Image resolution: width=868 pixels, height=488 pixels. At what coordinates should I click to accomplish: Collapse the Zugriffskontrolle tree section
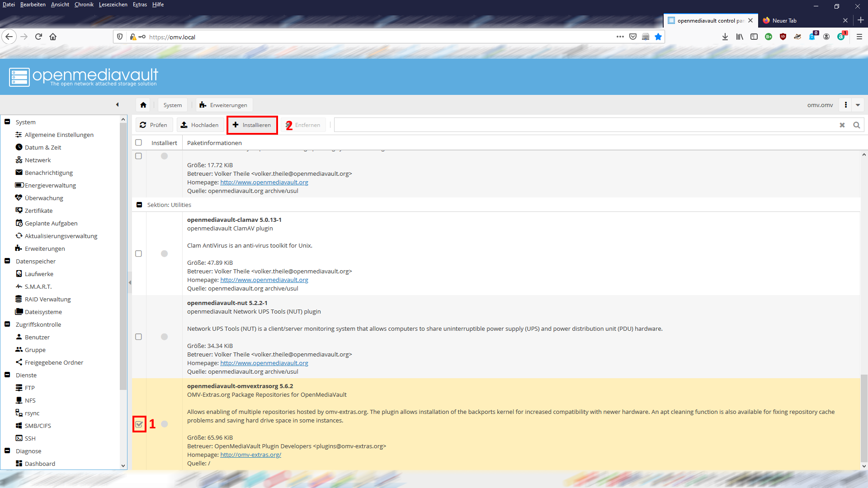click(7, 324)
